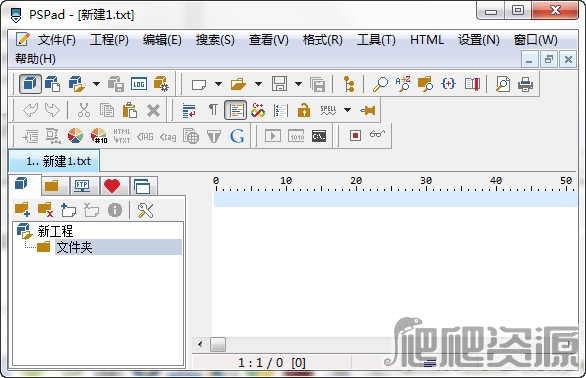Open the HTML menu
The height and width of the screenshot is (378, 586).
427,40
